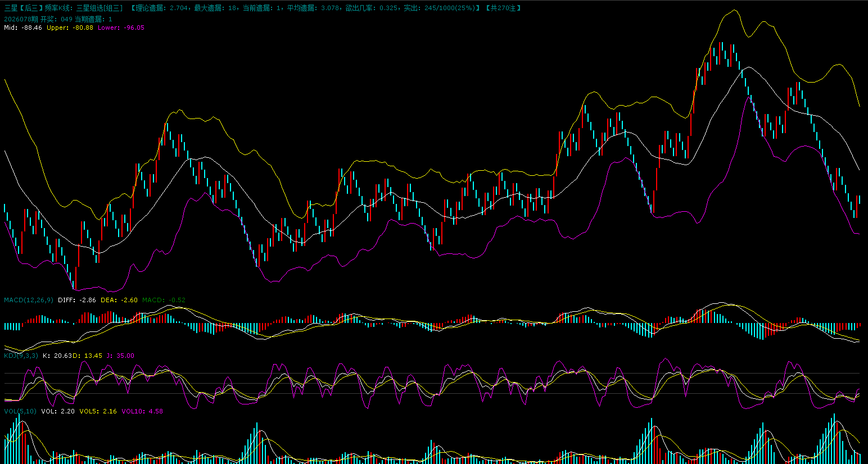868x464 pixels.
Task: Click the yellow VOL5 value label
Action: pyautogui.click(x=98, y=411)
